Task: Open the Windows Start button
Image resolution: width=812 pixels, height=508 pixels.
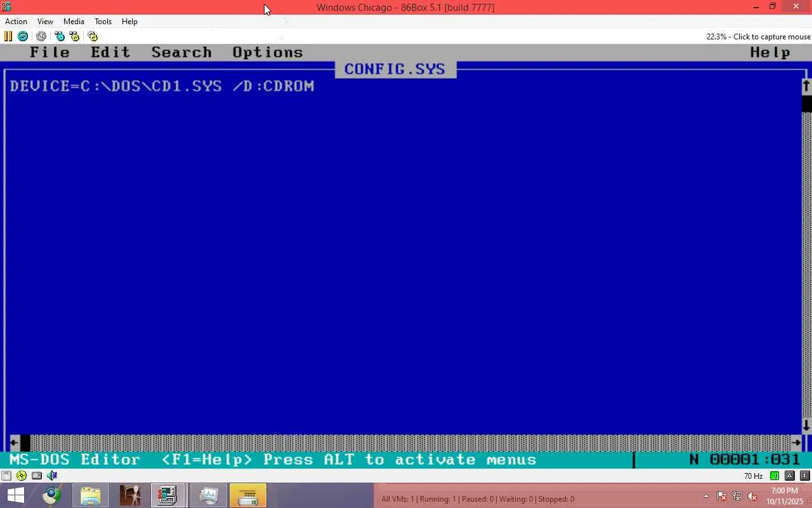Action: tap(15, 495)
